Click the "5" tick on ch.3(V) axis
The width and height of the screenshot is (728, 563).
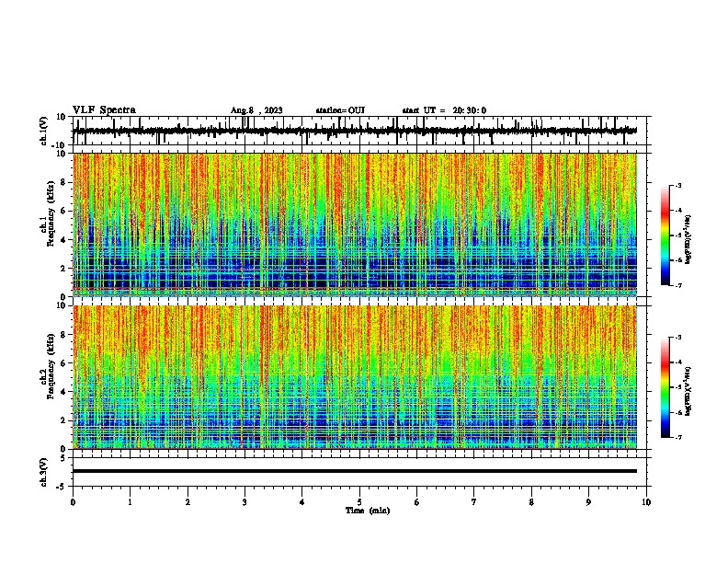[63, 458]
